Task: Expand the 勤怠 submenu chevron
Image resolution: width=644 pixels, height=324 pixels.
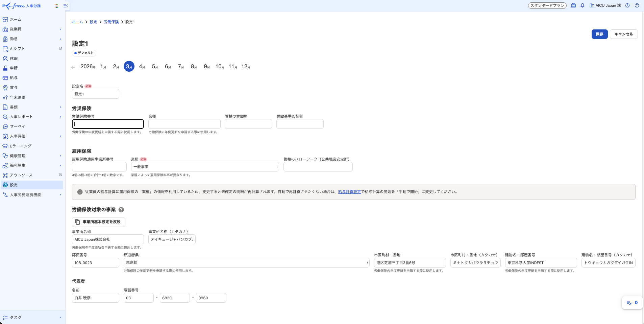Action: [60, 39]
